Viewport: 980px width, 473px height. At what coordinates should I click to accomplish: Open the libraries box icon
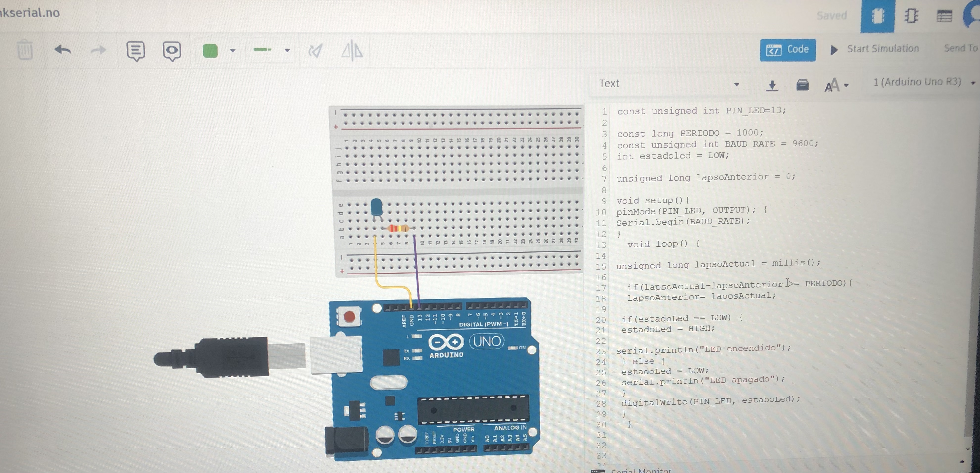[x=802, y=84]
